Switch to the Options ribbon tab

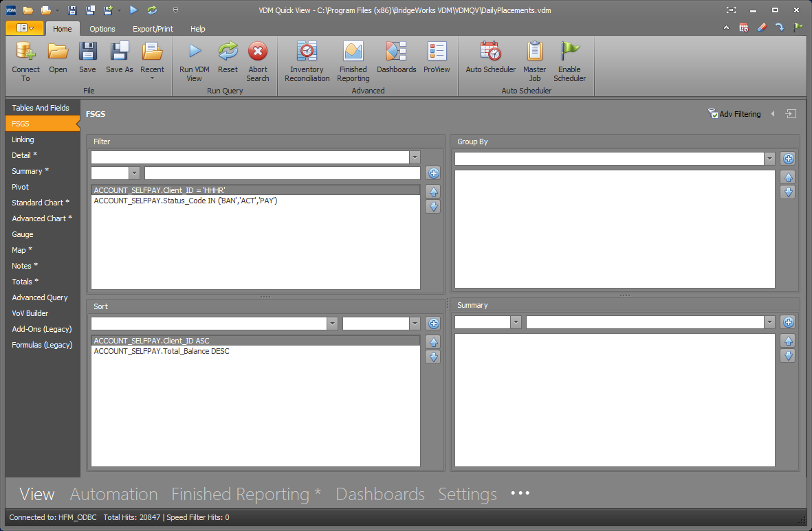pyautogui.click(x=102, y=29)
